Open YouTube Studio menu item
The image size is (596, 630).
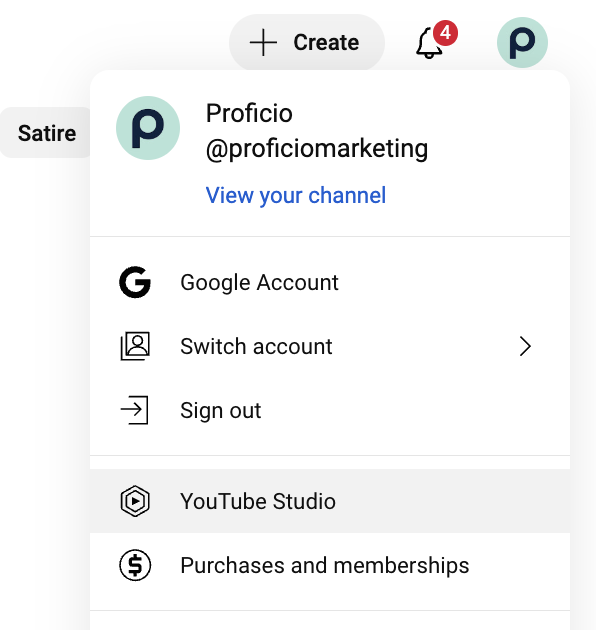330,501
